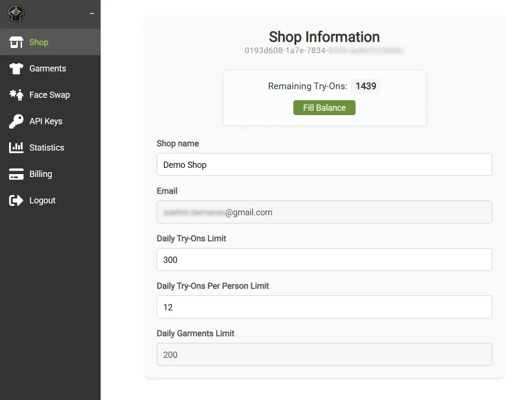Focus the Shop name input field
The height and width of the screenshot is (400, 532).
tap(324, 165)
